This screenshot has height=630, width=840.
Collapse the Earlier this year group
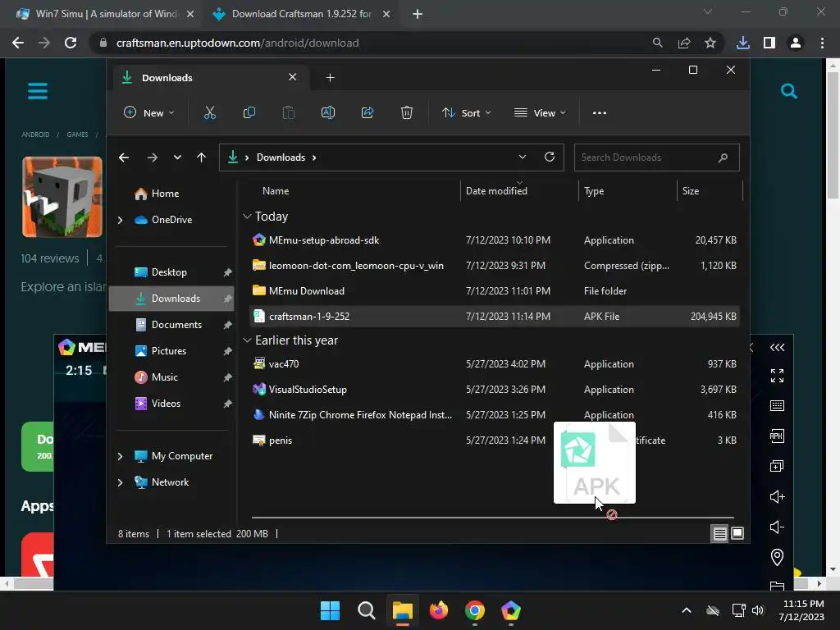[247, 340]
